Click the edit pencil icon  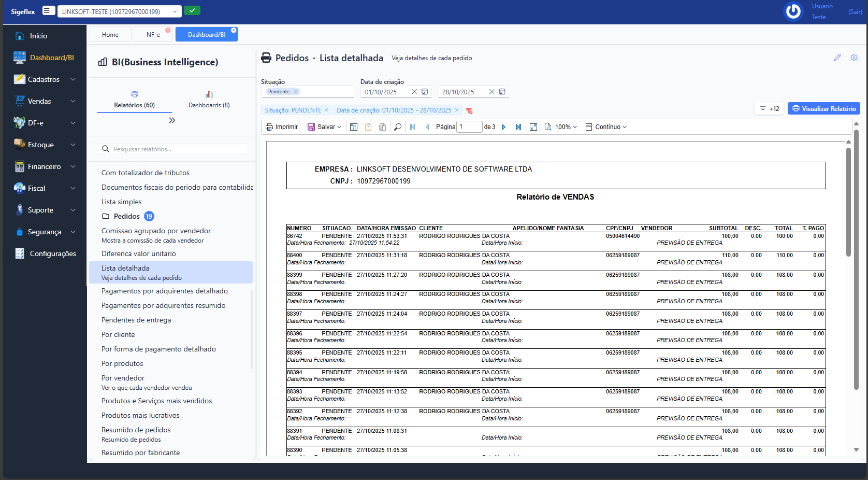837,58
